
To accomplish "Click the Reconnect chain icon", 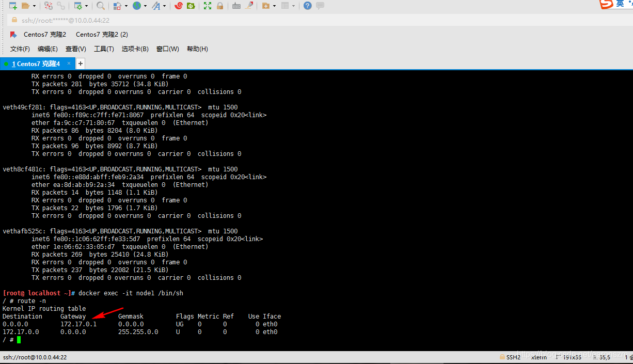I will (61, 6).
